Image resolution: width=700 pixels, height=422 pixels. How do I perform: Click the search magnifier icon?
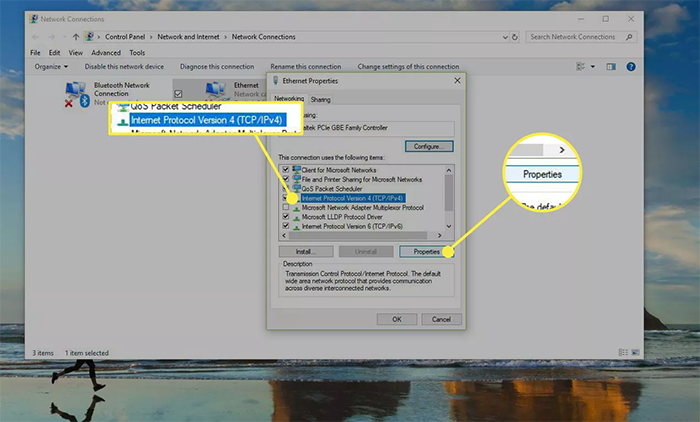click(629, 37)
